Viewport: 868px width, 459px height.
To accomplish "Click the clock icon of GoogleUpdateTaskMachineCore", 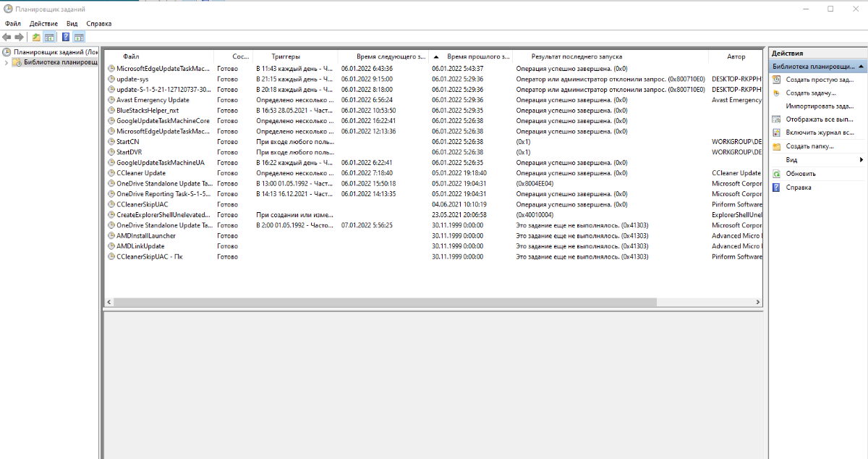I will coord(111,121).
